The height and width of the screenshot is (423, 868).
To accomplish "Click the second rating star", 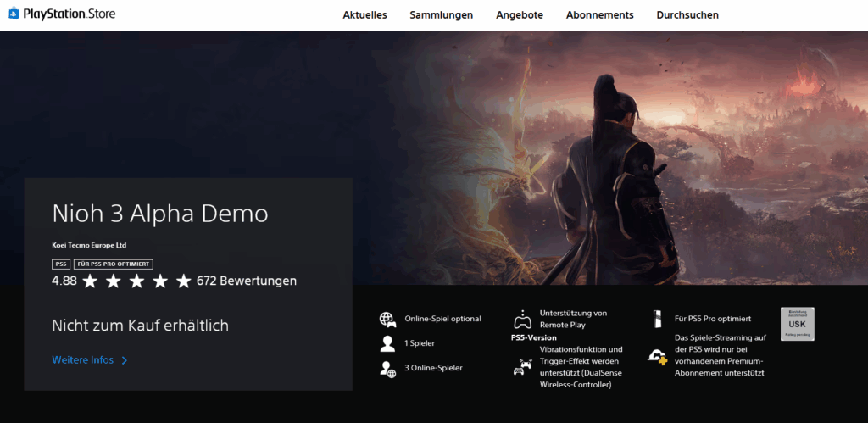I will pos(113,281).
